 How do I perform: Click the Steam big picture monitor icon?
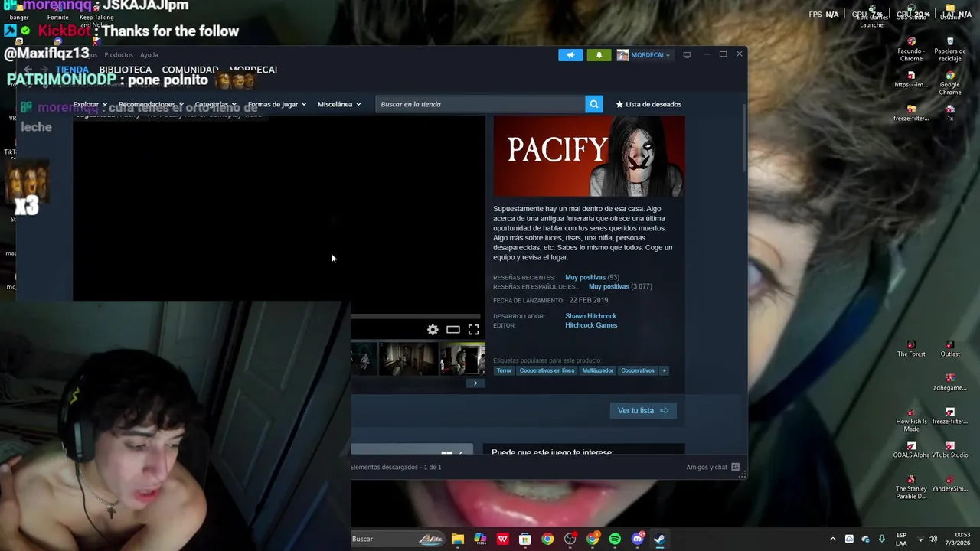(687, 54)
